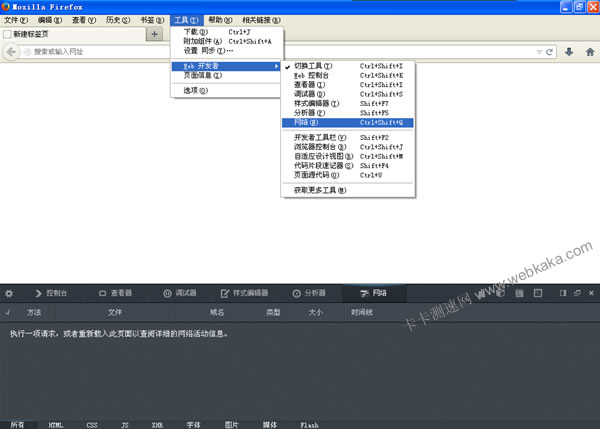Choose 开发者工具栏 menu entry
Image resolution: width=600 pixels, height=429 pixels.
[x=347, y=137]
